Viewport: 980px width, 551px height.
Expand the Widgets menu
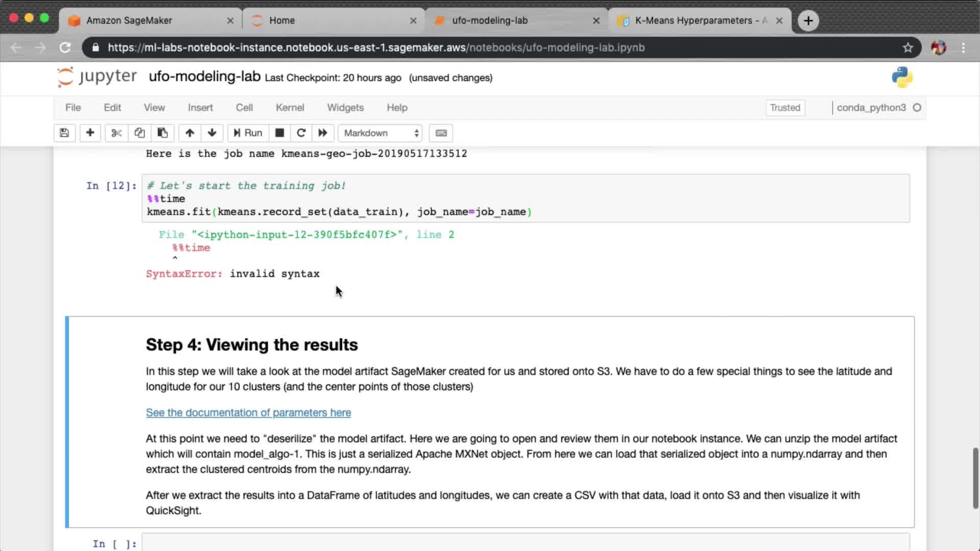click(345, 108)
